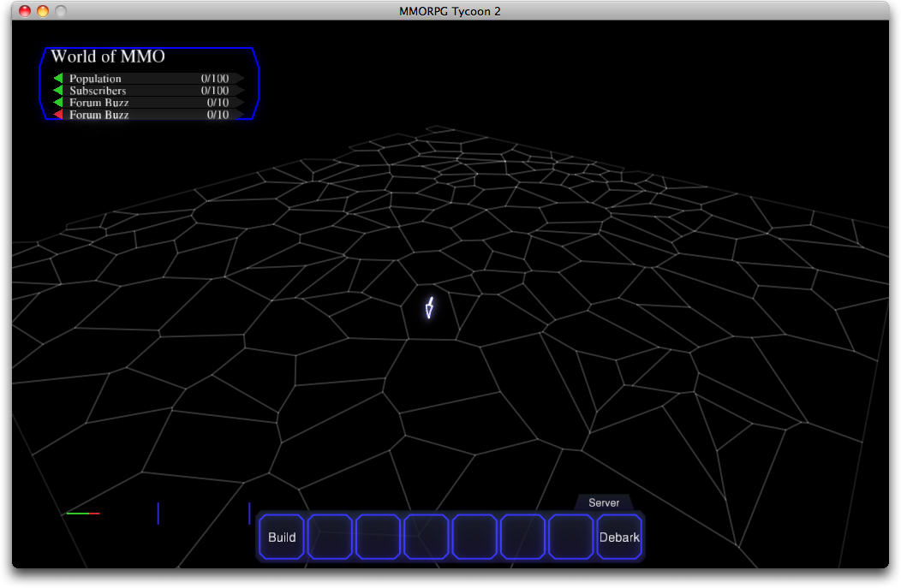The width and height of the screenshot is (901, 588).
Task: Click the Subscribers value '0/100'
Action: point(215,90)
